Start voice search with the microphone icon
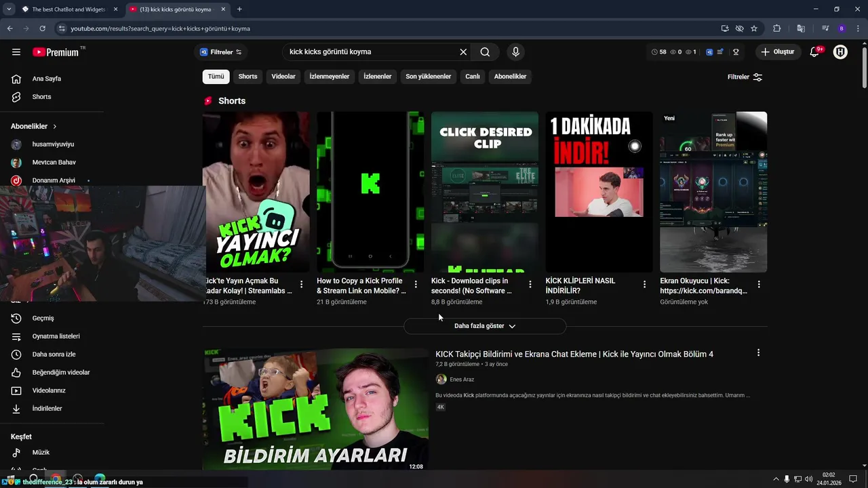The width and height of the screenshot is (868, 488). [x=516, y=52]
